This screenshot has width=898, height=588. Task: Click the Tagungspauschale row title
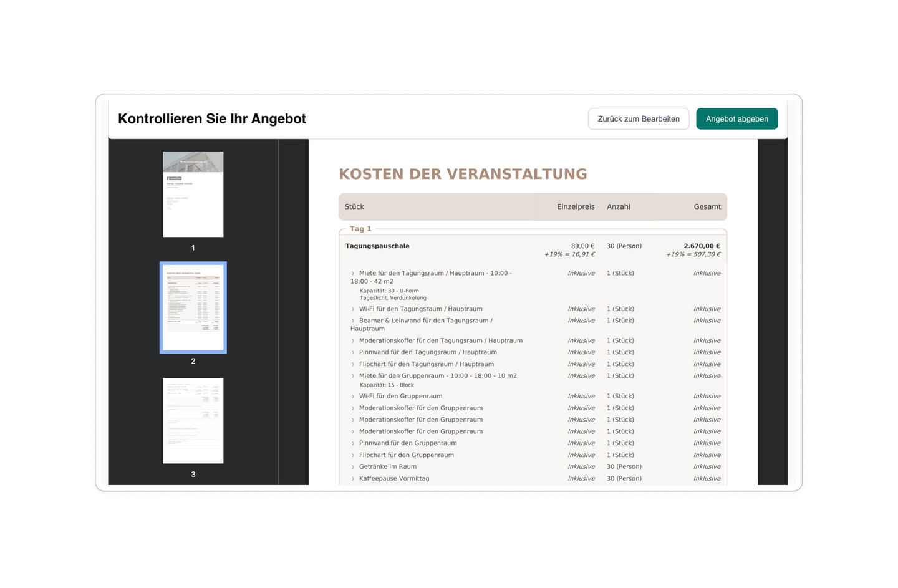click(377, 246)
